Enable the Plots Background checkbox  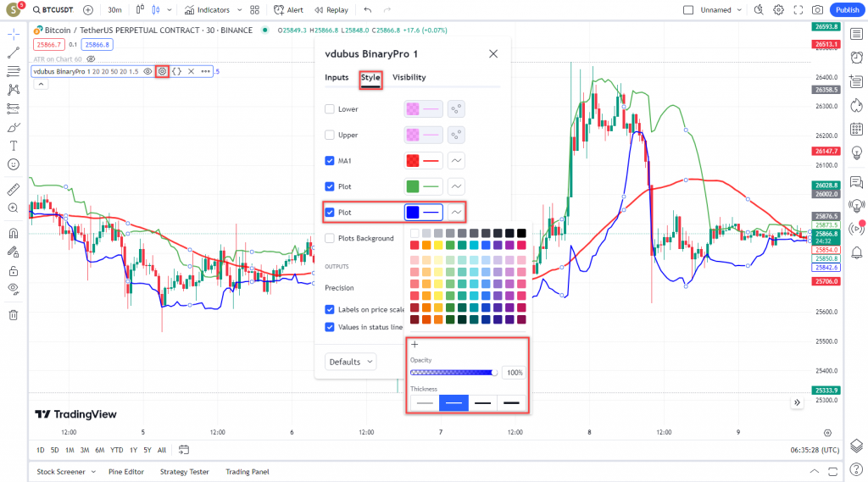point(330,239)
